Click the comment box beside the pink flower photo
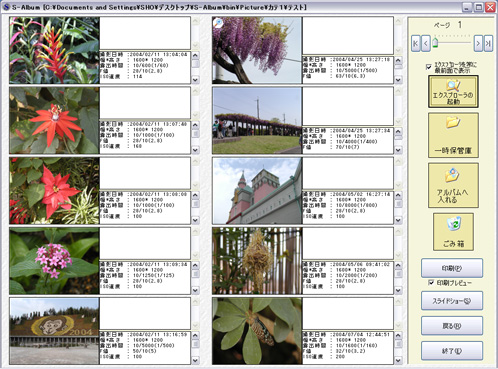This screenshot has height=369, width=498. tap(145, 243)
